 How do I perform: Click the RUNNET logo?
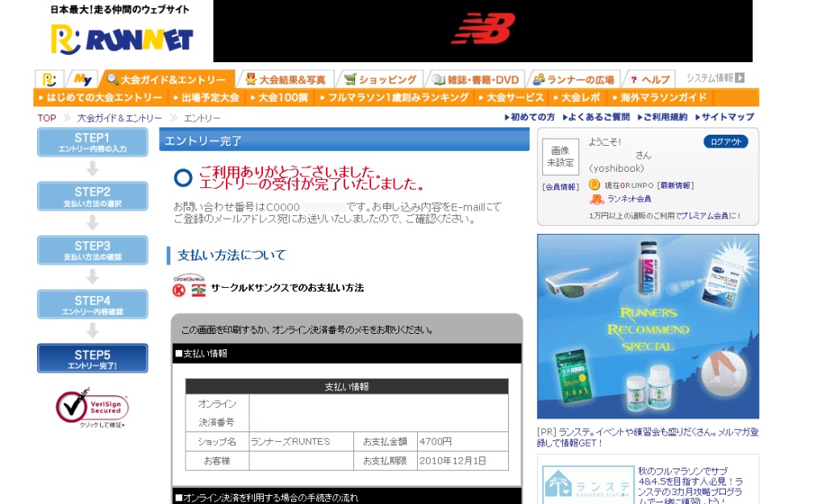click(121, 40)
